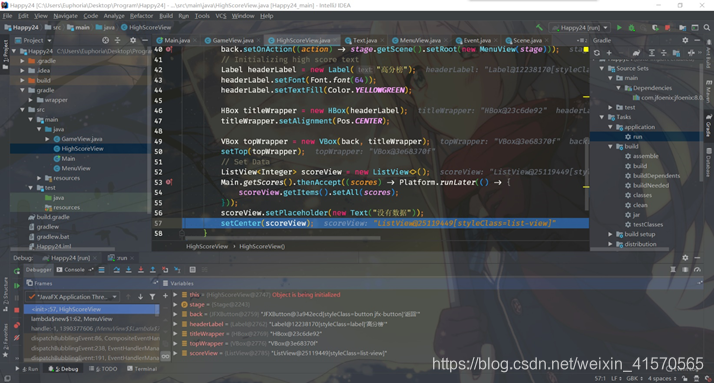
Task: Click Show Execution Point icon
Action: point(102,270)
